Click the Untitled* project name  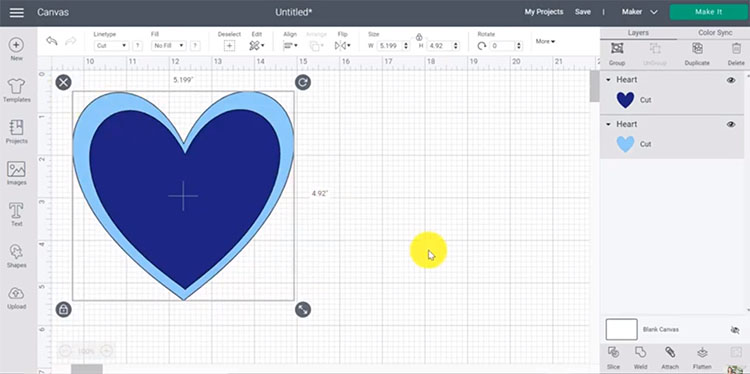[x=294, y=12]
